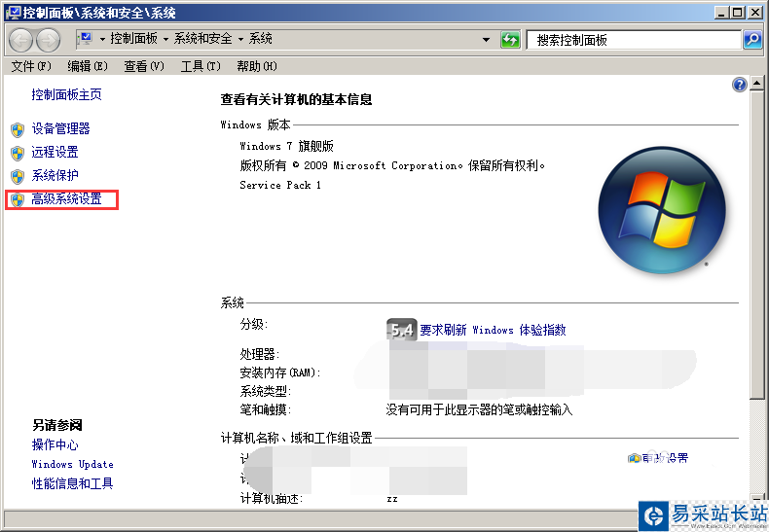The height and width of the screenshot is (532, 769).
Task: Click the vertical scrollbar thumb
Action: 756,245
